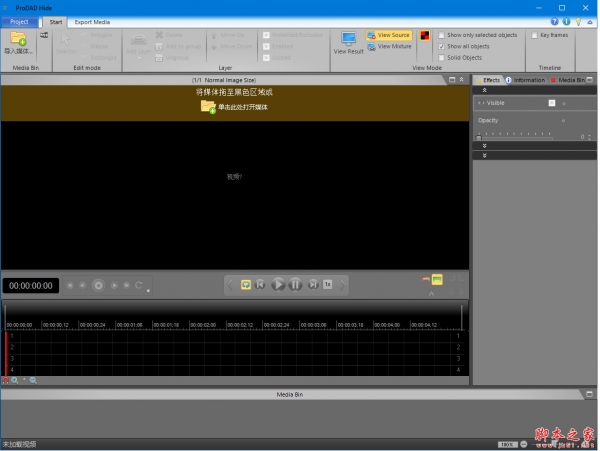
Task: Select the View Mixture button
Action: click(x=389, y=46)
